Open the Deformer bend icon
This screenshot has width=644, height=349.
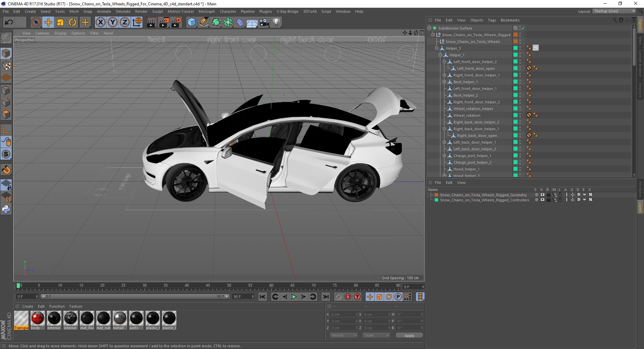tap(240, 22)
